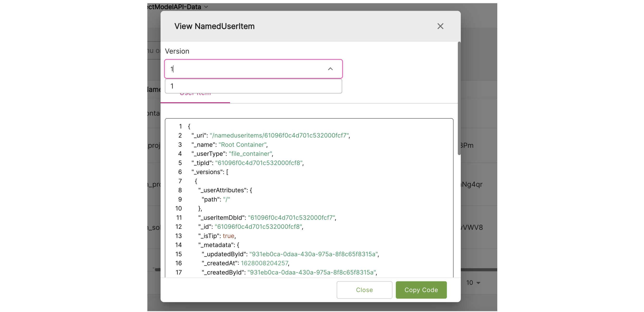Close the View NamedUserItem dialog with X
Image resolution: width=644 pixels, height=312 pixels.
click(440, 26)
